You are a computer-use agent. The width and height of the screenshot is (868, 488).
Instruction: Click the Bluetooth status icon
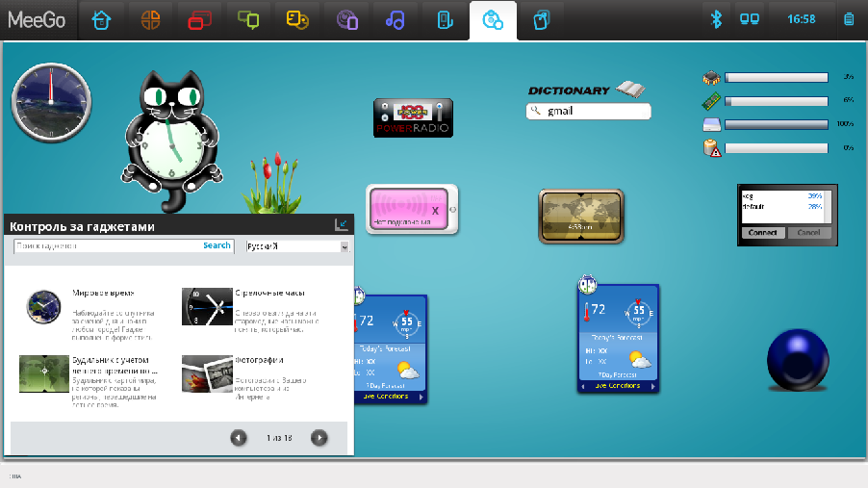pos(716,19)
